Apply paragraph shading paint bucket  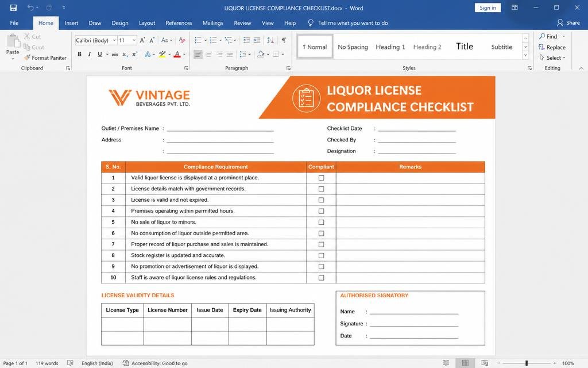click(261, 54)
